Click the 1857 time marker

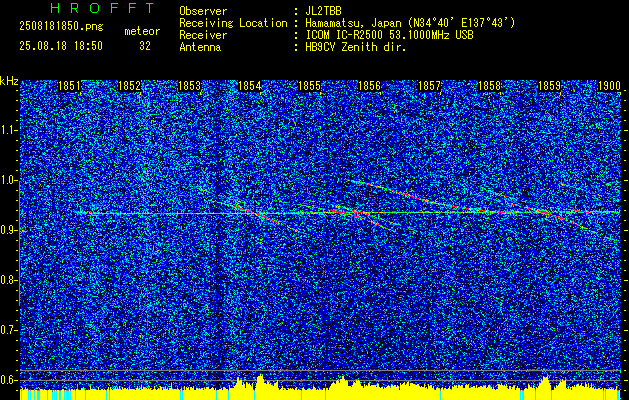(429, 86)
